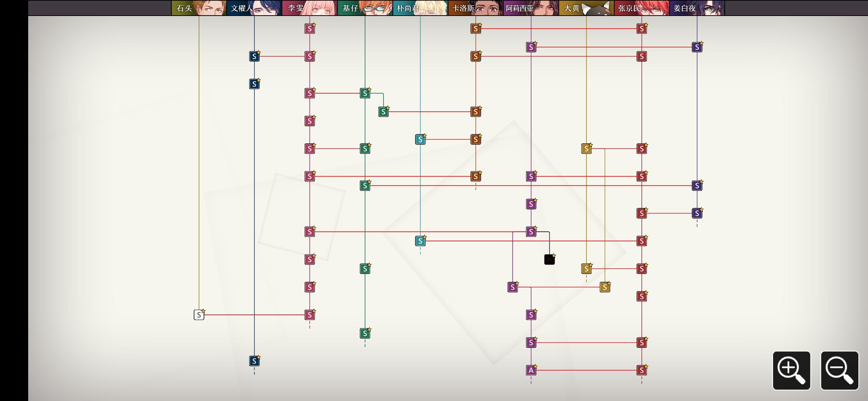The image size is (868, 401).
Task: Select the topmost brown S node on 卡洛斯's line
Action: pos(476,29)
